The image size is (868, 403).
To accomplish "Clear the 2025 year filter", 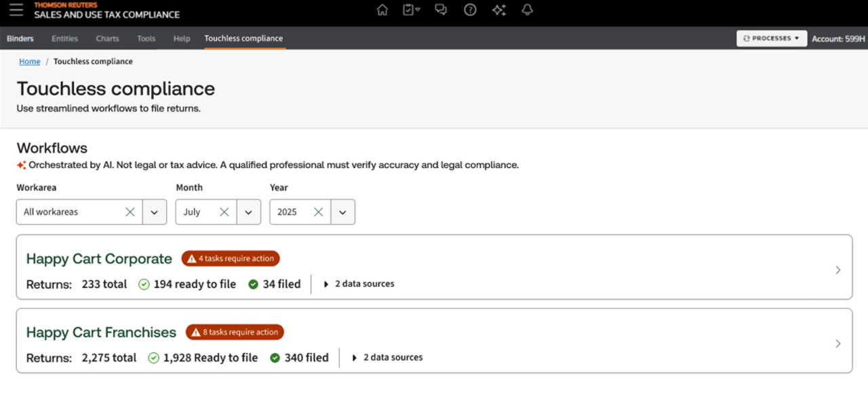I will click(x=318, y=212).
